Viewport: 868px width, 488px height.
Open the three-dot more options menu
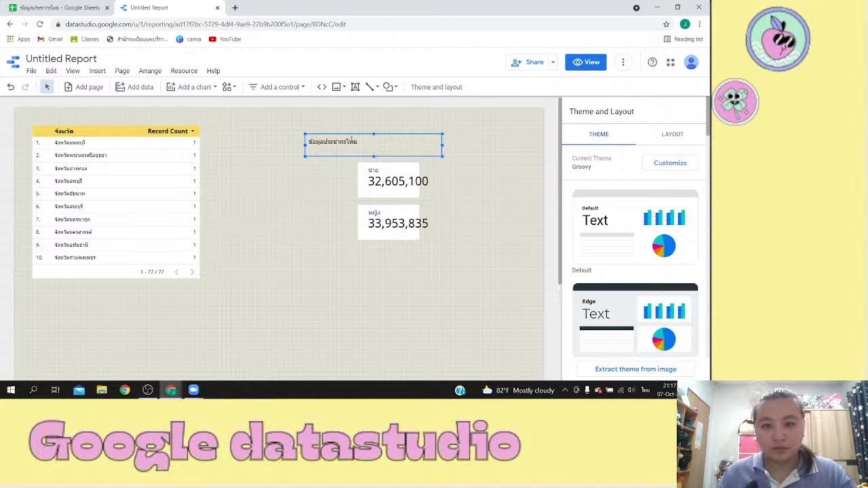[x=623, y=62]
